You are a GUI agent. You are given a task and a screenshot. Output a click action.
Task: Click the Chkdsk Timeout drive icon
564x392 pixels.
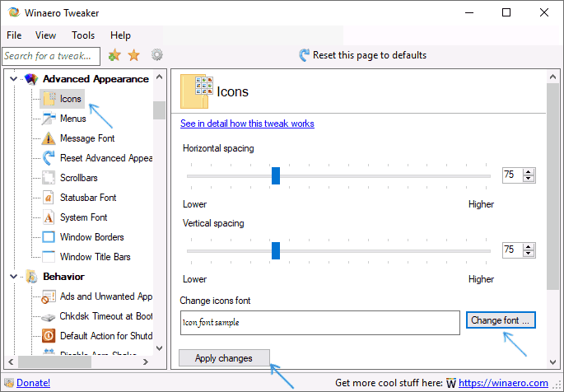coord(49,317)
